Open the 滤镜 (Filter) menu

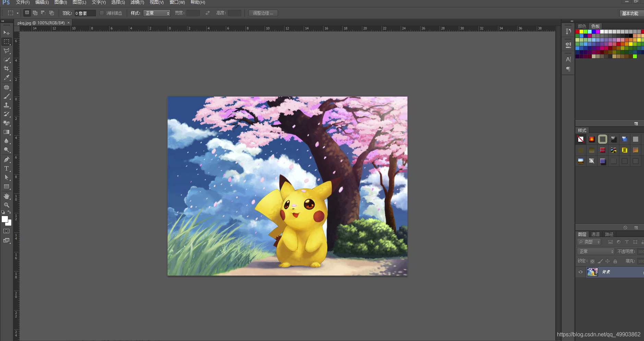click(137, 2)
